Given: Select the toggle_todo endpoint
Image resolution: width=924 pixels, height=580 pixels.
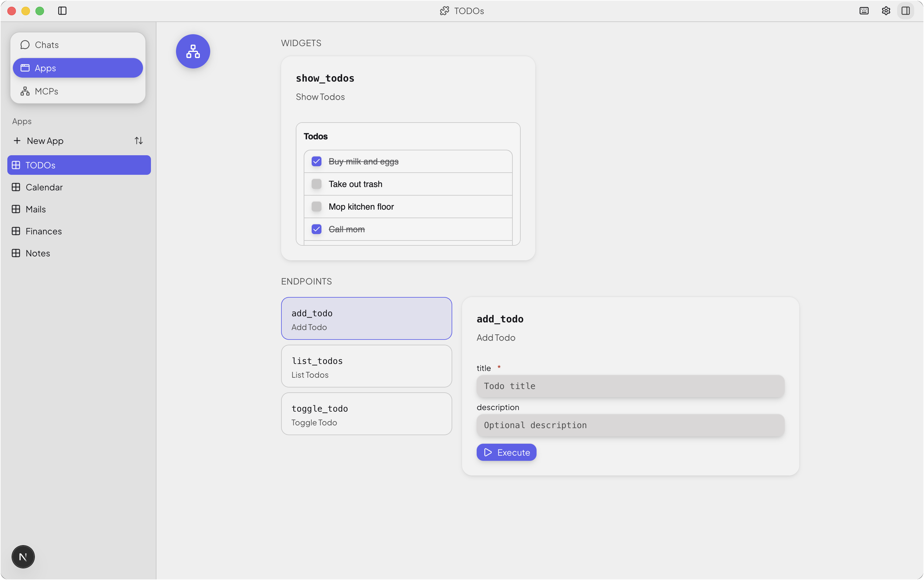Looking at the screenshot, I should click(x=366, y=414).
